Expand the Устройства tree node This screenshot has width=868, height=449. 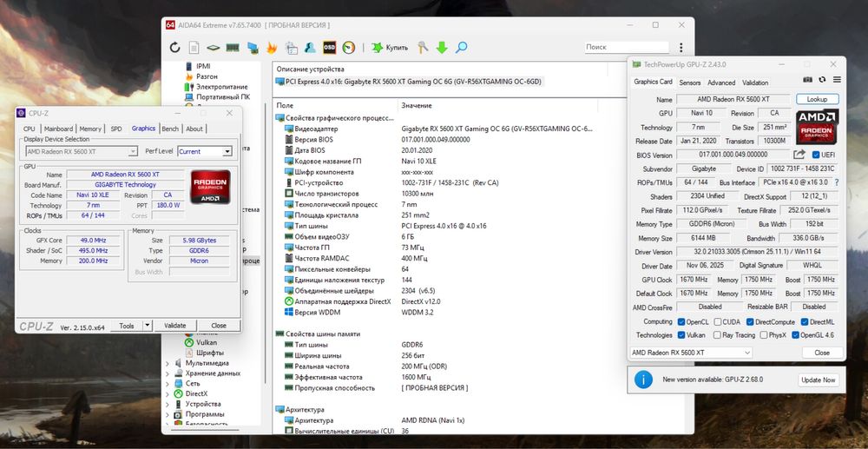(x=168, y=404)
